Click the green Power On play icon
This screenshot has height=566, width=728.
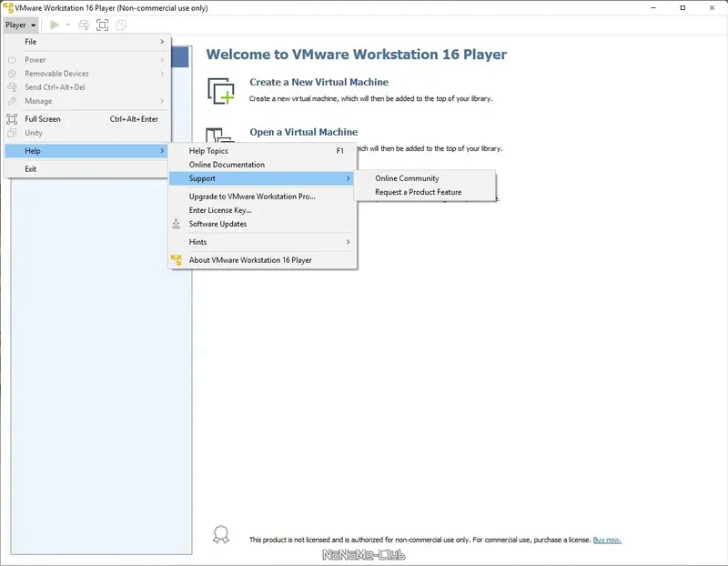tap(55, 25)
